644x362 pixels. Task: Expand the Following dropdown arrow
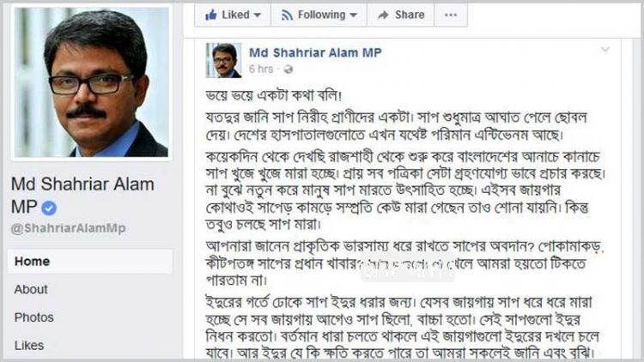click(x=353, y=15)
